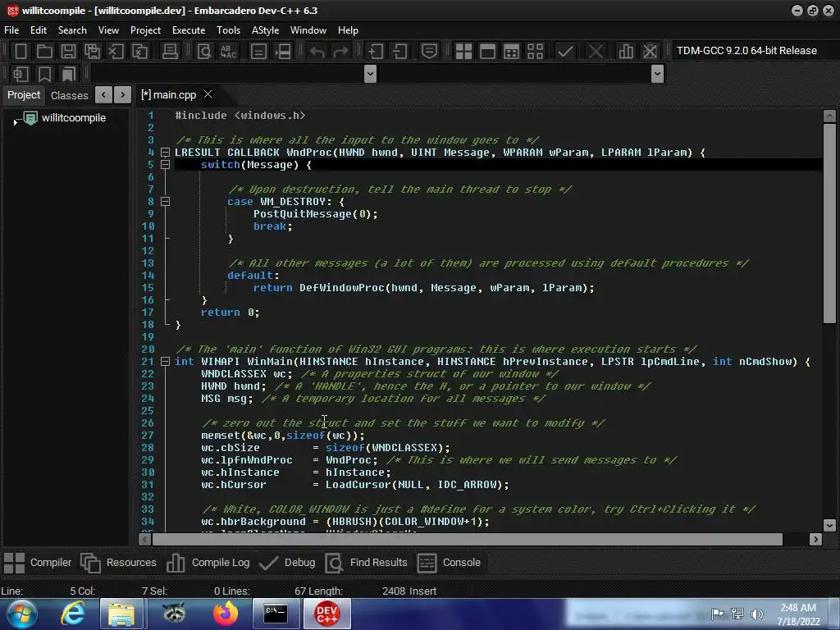This screenshot has height=630, width=840.
Task: Click the Undo arrow icon
Action: point(317,52)
